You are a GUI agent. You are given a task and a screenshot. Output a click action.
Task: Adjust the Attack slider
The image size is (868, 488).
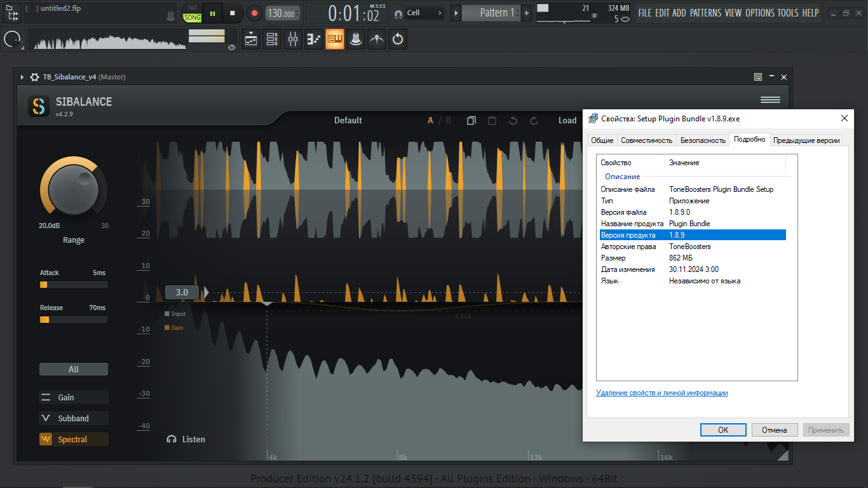74,285
